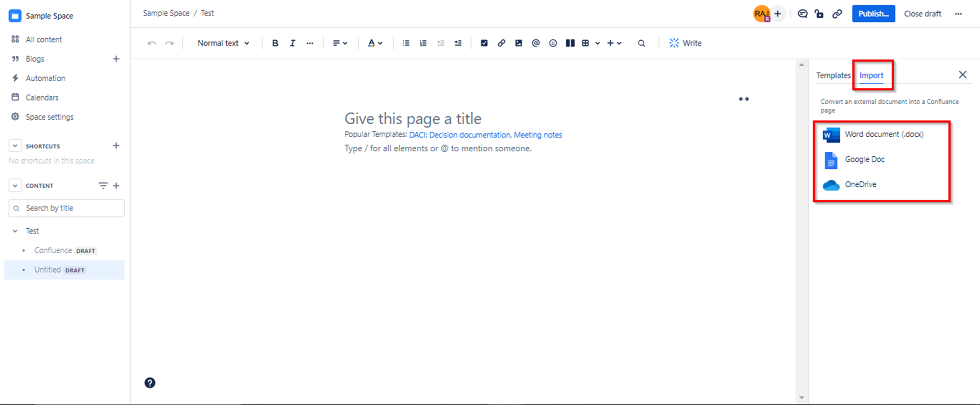Add an action item checkbox
Screen dimensions: 980x405
tap(484, 43)
